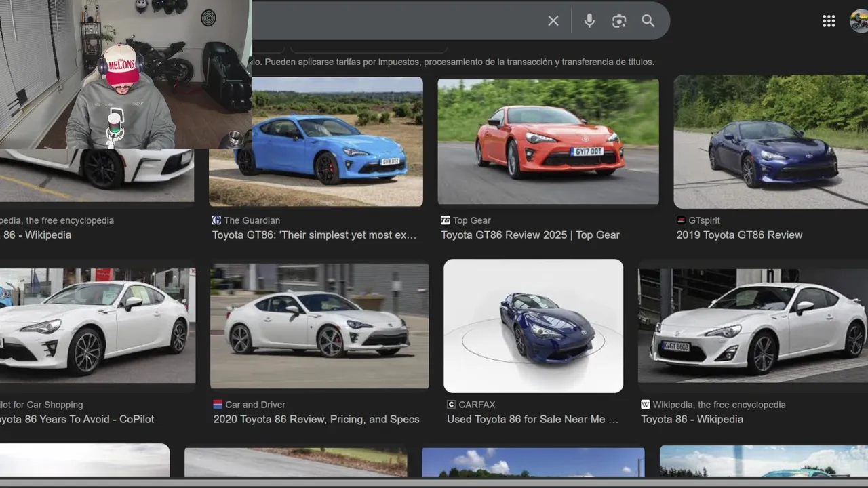Screen dimensions: 868x488
Task: Click the Car and Driver favicon
Action: point(218,405)
